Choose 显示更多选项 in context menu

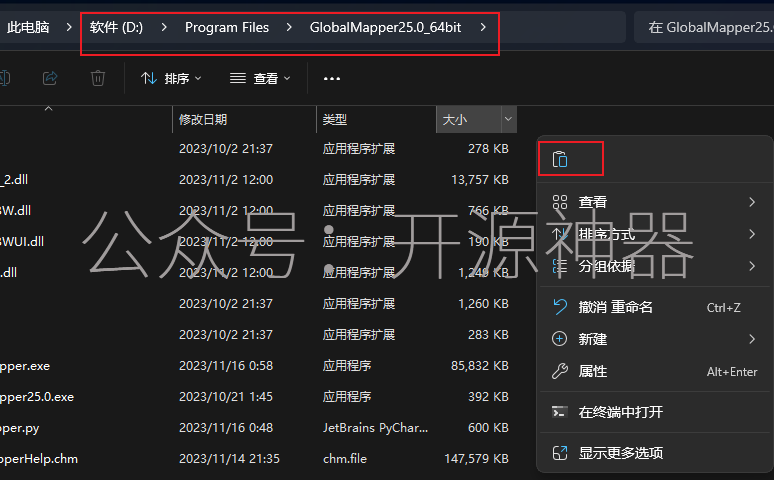[655, 453]
